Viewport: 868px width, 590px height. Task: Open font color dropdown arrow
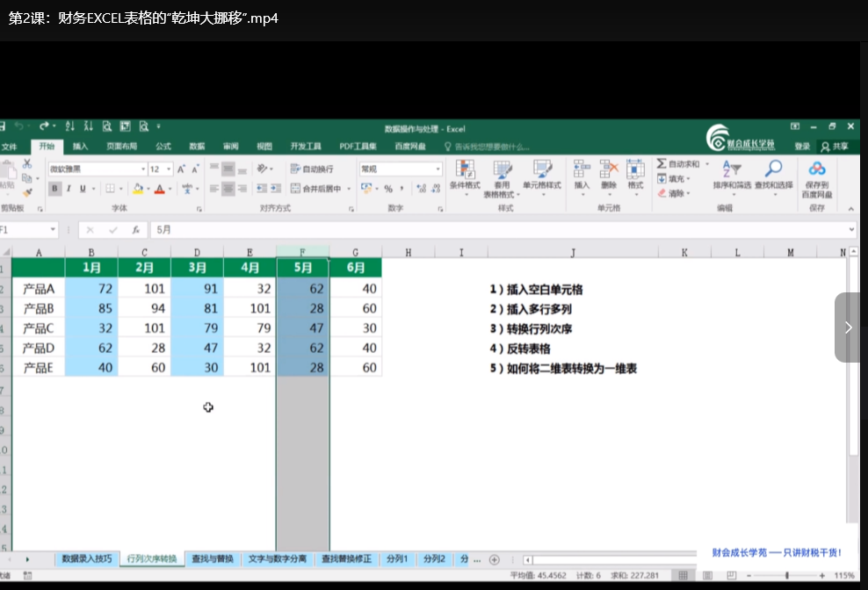[x=170, y=190]
